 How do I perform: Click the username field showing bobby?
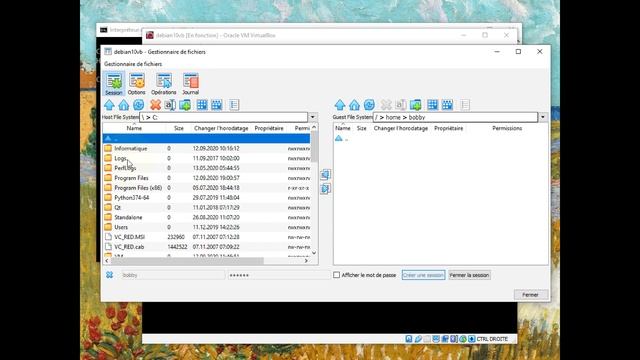(172, 275)
